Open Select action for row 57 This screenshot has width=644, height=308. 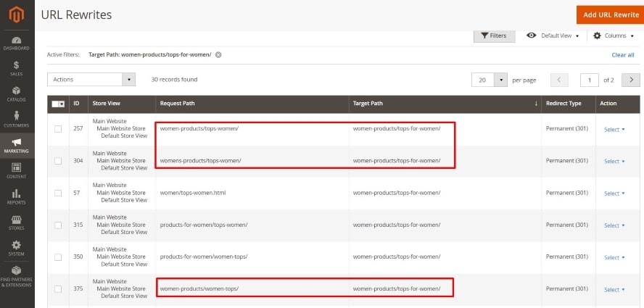point(614,193)
